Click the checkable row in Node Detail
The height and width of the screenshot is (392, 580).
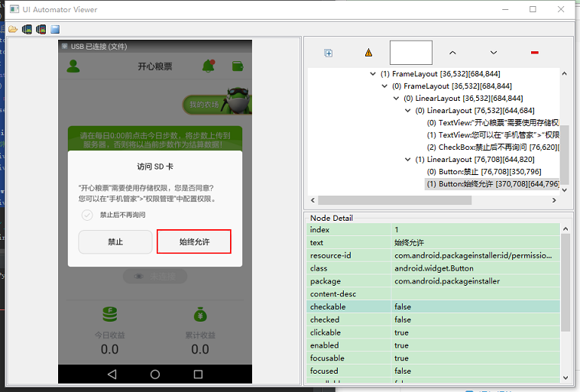click(433, 306)
